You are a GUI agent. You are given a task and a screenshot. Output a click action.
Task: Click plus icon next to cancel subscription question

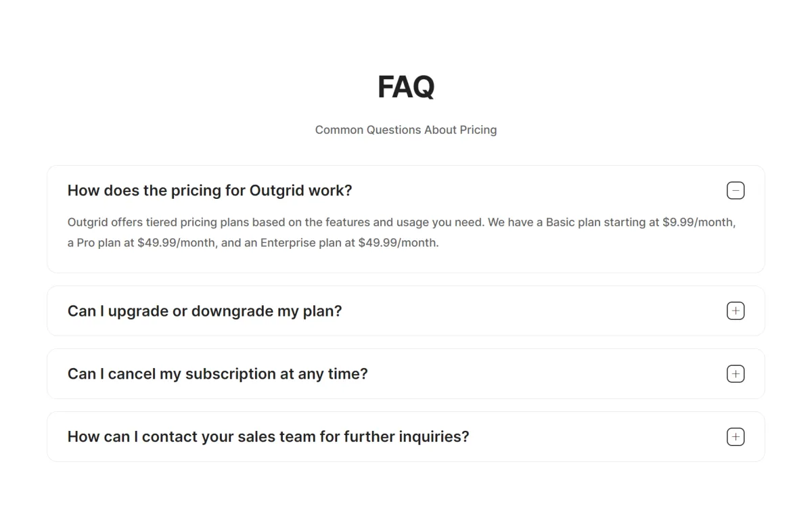(x=736, y=374)
